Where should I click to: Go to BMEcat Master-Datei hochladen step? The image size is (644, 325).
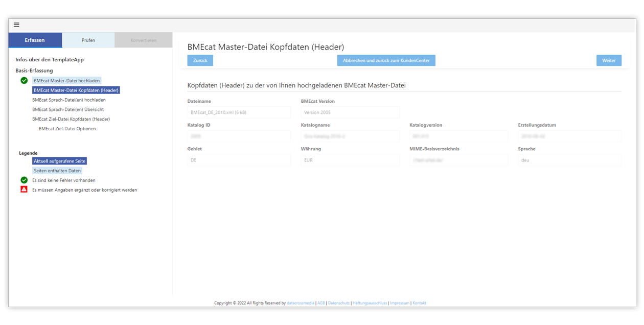coord(67,81)
